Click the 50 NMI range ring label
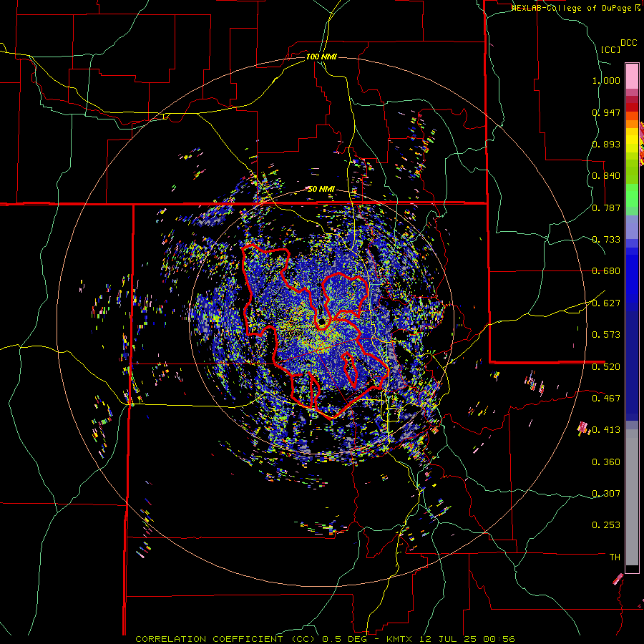The height and width of the screenshot is (644, 644). (321, 190)
